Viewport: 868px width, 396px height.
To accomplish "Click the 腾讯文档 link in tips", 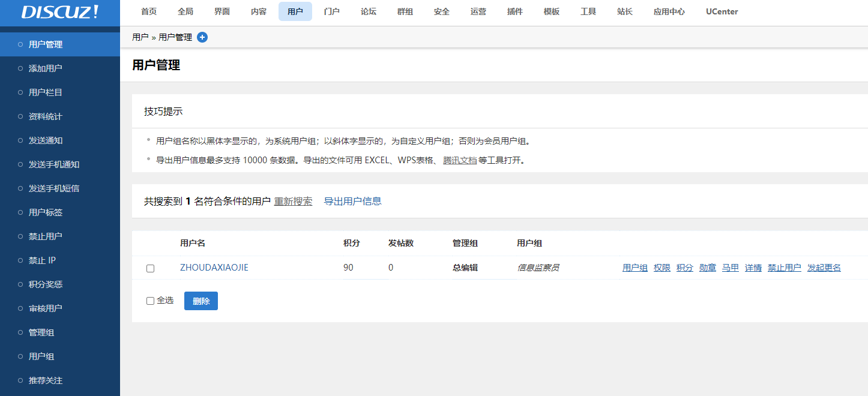I will (x=460, y=160).
